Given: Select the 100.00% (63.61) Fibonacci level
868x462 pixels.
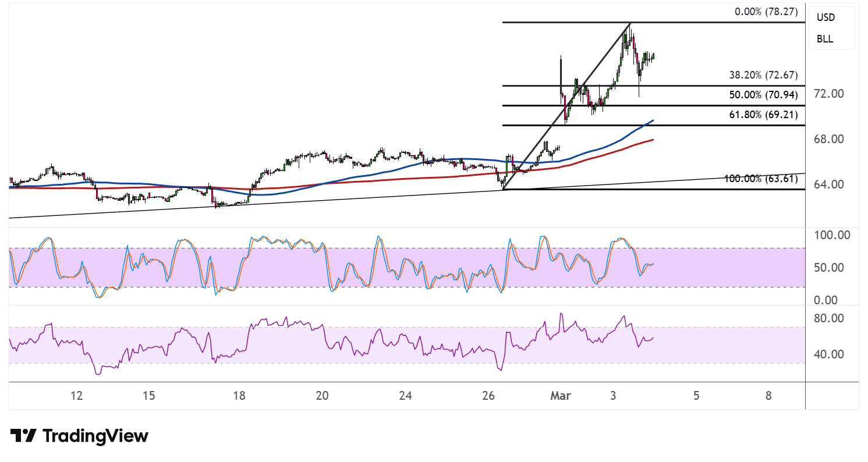Looking at the screenshot, I should (760, 179).
